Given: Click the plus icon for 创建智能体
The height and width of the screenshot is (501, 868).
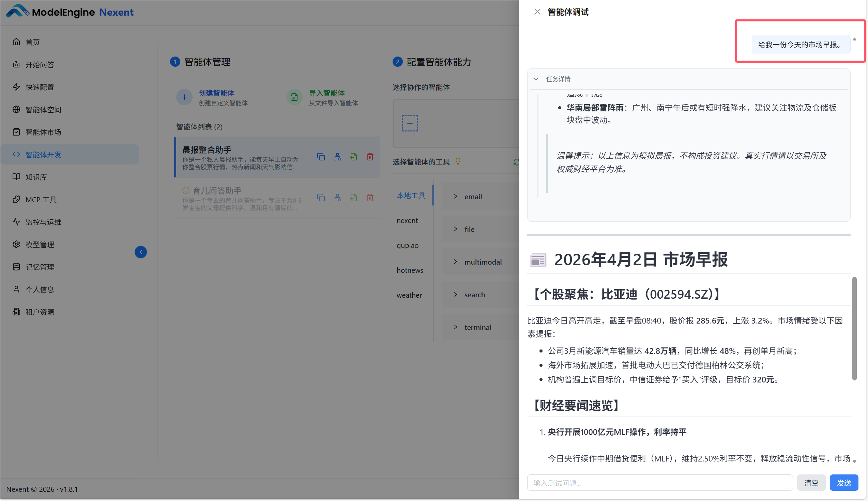Looking at the screenshot, I should coord(184,97).
